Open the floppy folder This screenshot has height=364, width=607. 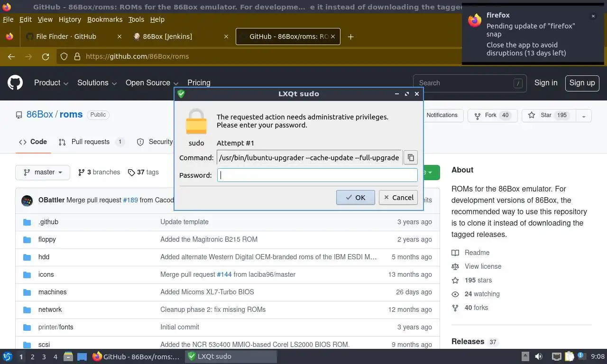pos(47,239)
